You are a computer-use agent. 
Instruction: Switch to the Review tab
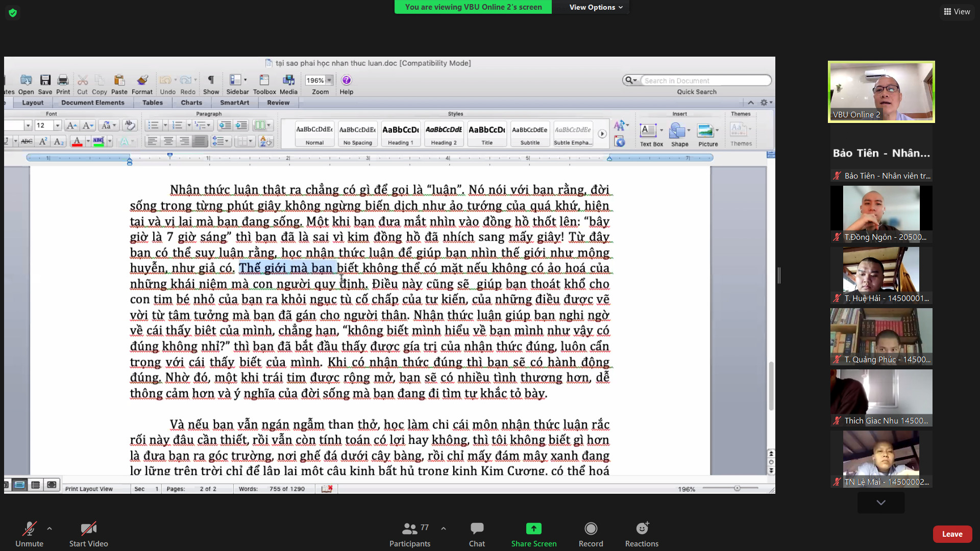point(278,103)
